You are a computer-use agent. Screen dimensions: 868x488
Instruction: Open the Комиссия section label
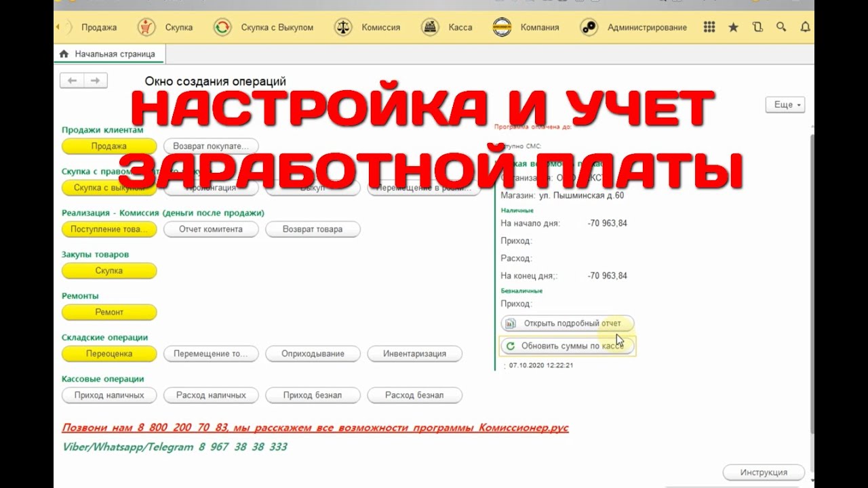point(381,28)
